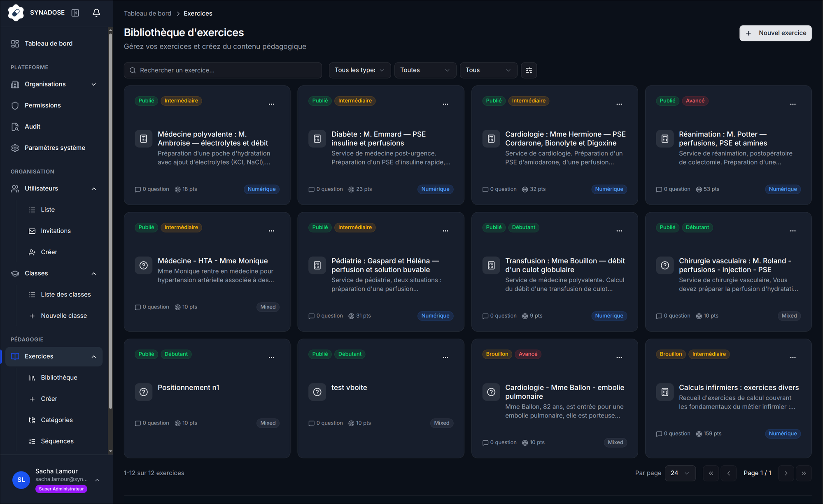Open Tableau de bord in sidebar
The width and height of the screenshot is (823, 504).
tap(54, 44)
